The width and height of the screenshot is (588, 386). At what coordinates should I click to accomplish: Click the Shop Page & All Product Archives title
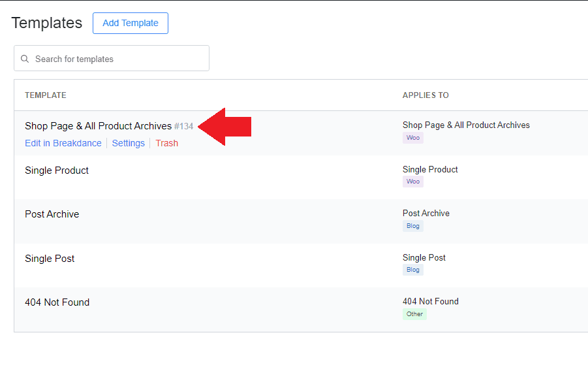click(x=98, y=126)
